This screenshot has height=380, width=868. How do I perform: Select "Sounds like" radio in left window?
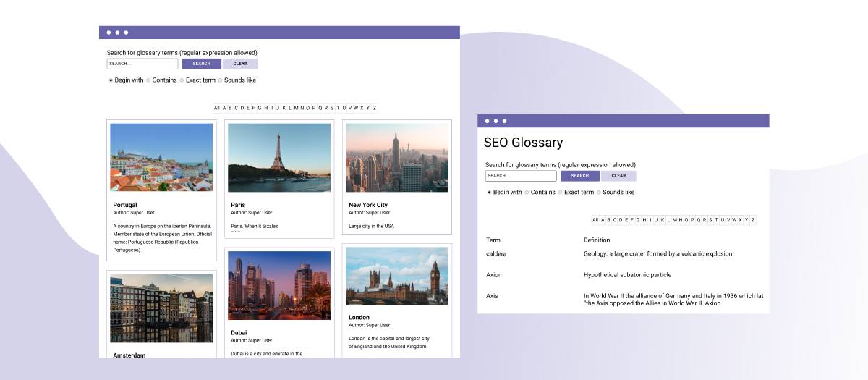(221, 80)
